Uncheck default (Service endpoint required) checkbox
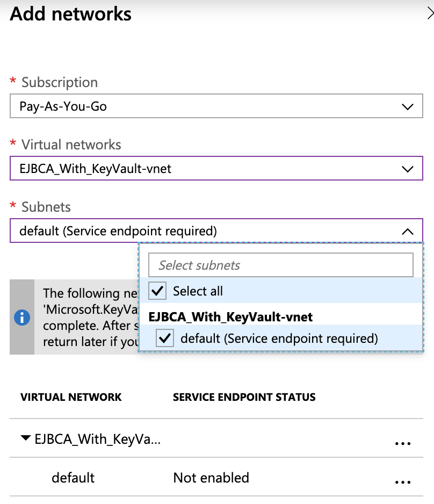The image size is (434, 504). pyautogui.click(x=165, y=339)
